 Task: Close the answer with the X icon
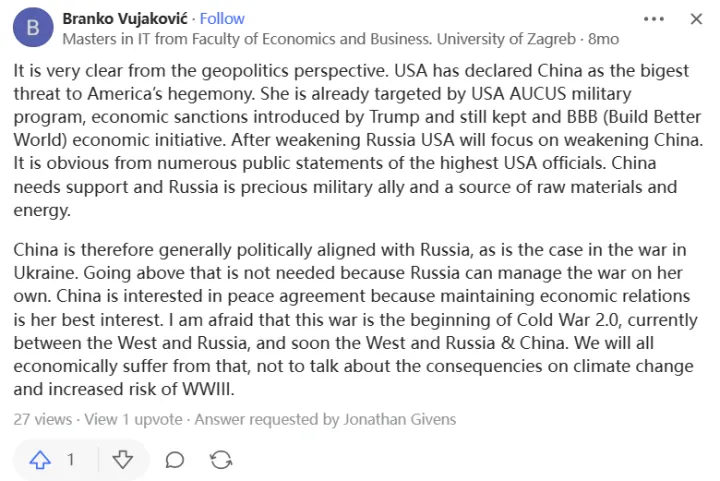[x=697, y=19]
